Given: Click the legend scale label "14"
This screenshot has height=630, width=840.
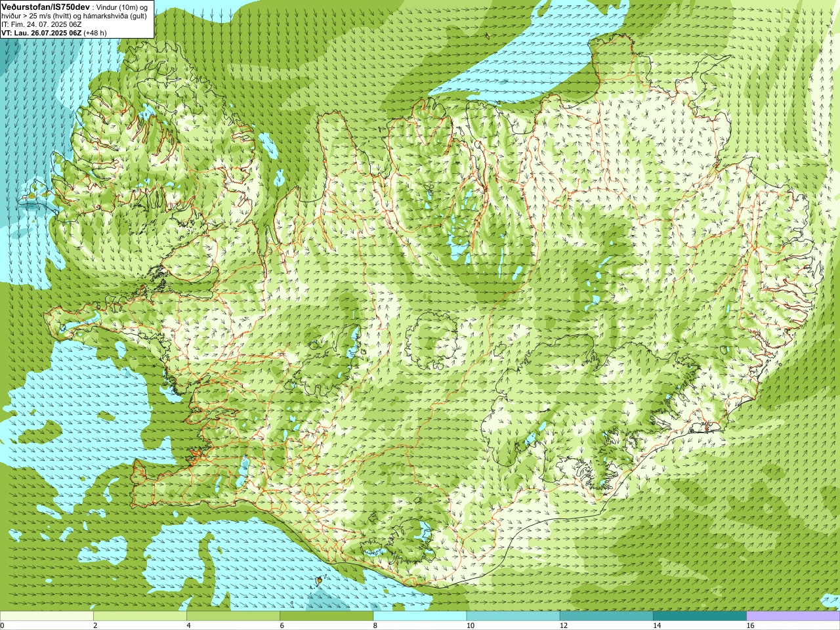Looking at the screenshot, I should click(657, 625).
